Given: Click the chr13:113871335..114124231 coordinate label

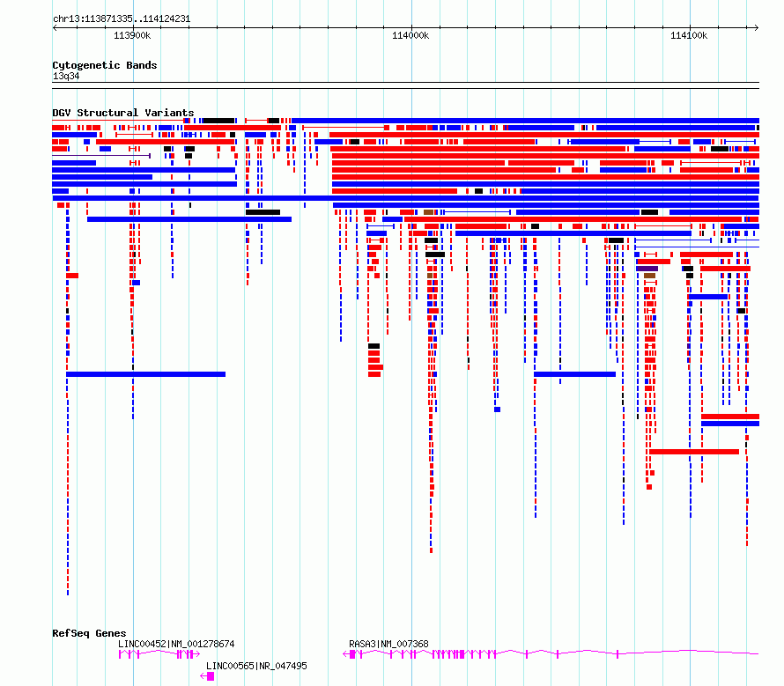Looking at the screenshot, I should [122, 18].
